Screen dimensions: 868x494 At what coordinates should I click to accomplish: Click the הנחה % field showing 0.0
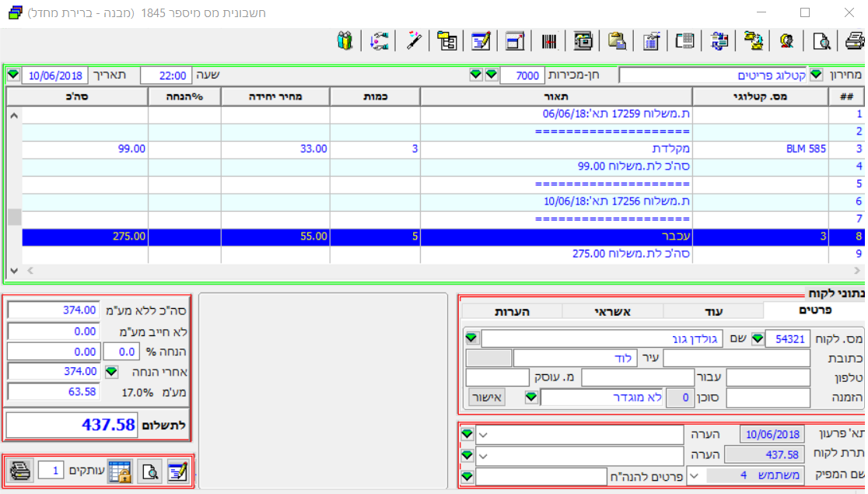[121, 352]
